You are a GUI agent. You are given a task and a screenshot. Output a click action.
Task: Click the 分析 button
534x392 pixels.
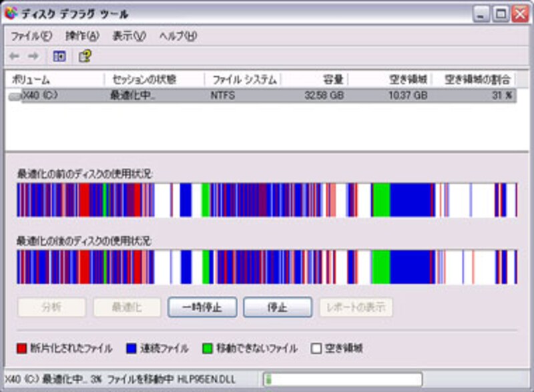51,307
